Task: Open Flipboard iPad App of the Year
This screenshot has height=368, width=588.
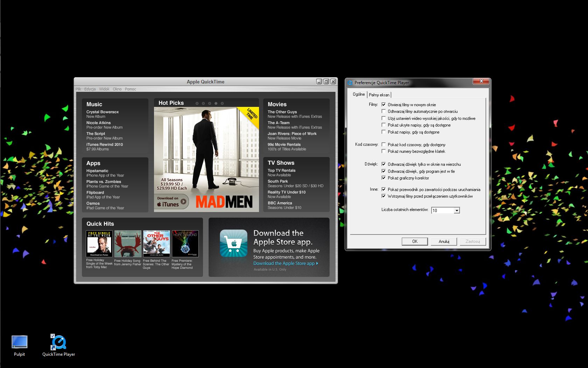Action: (103, 195)
